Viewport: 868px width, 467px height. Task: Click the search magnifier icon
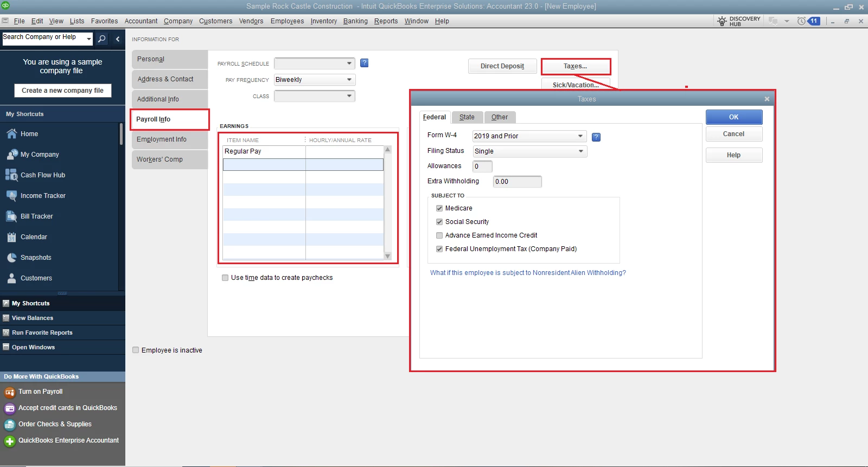pos(101,39)
